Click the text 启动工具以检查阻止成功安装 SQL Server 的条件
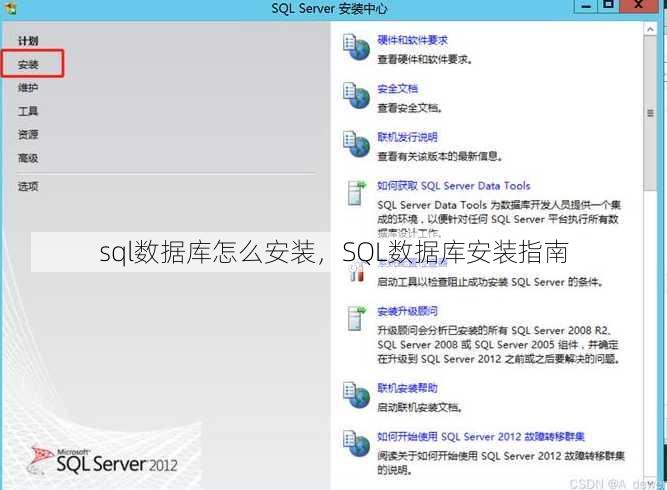Viewport: 667px width, 490px height. tap(490, 282)
